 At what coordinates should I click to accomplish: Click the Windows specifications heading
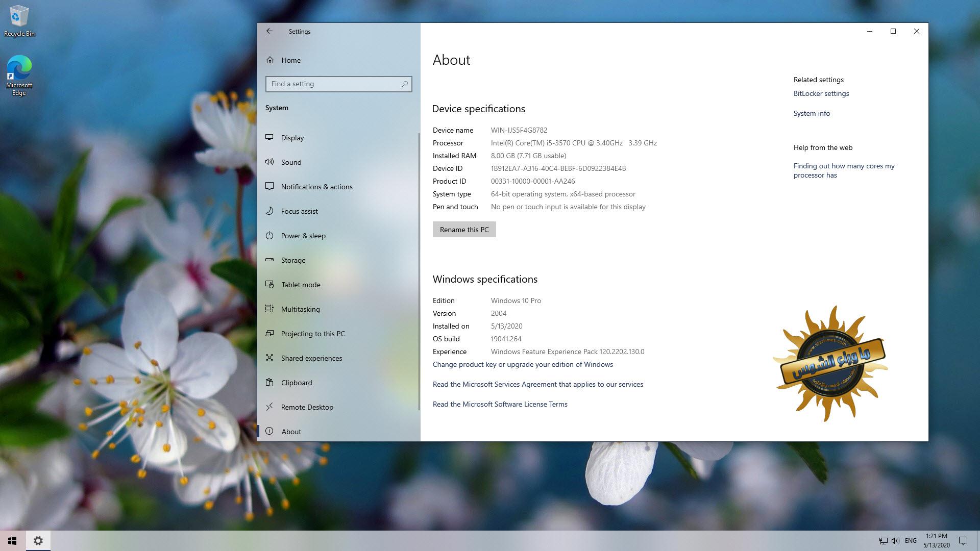[x=485, y=279]
